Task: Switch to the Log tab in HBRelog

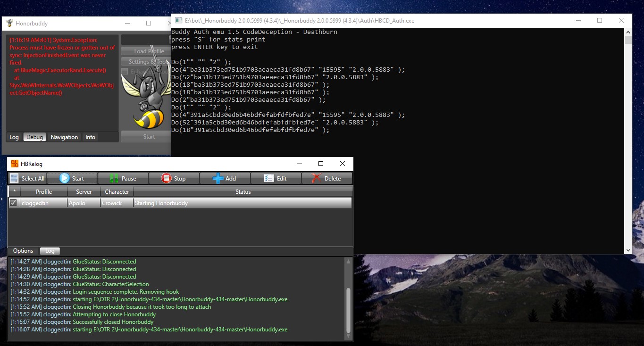Action: click(x=50, y=251)
